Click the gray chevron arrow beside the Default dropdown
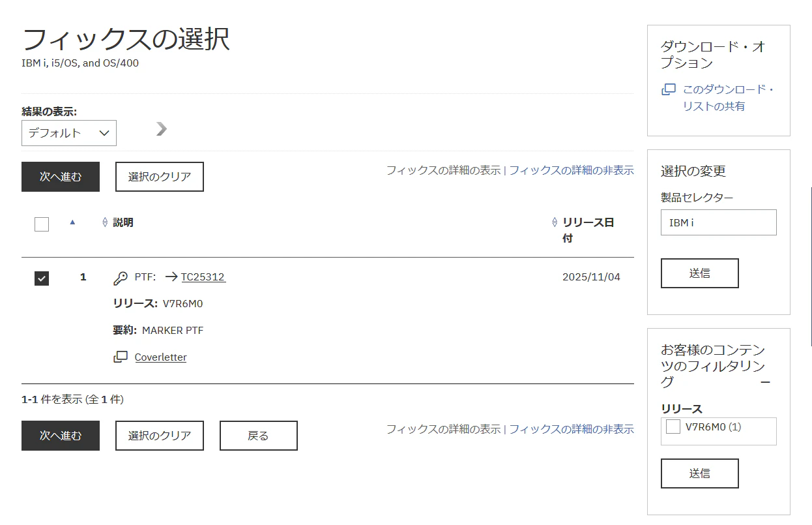 click(x=162, y=129)
